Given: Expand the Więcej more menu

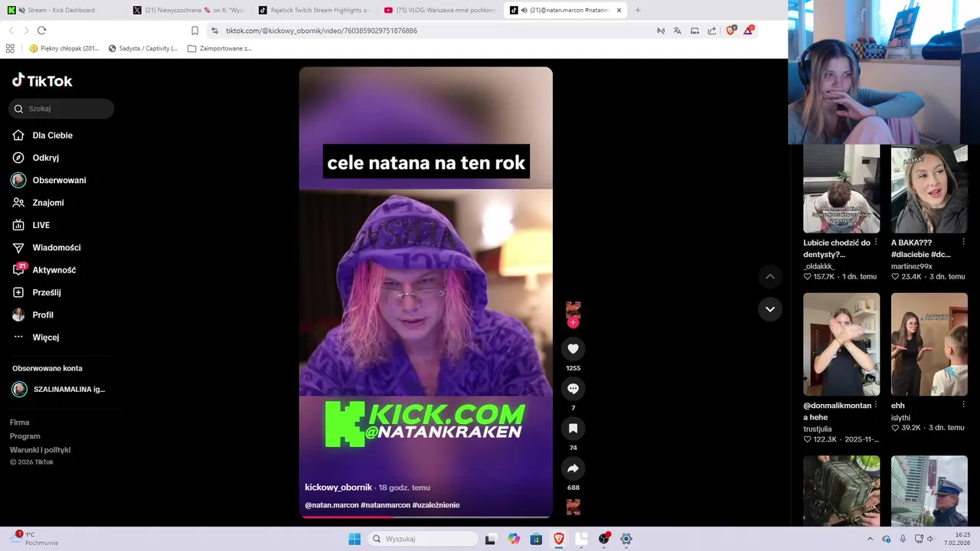Looking at the screenshot, I should [x=45, y=337].
